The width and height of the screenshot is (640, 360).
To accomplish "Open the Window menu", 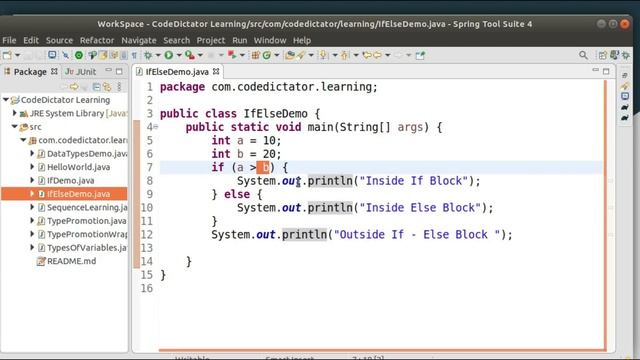I will click(270, 40).
